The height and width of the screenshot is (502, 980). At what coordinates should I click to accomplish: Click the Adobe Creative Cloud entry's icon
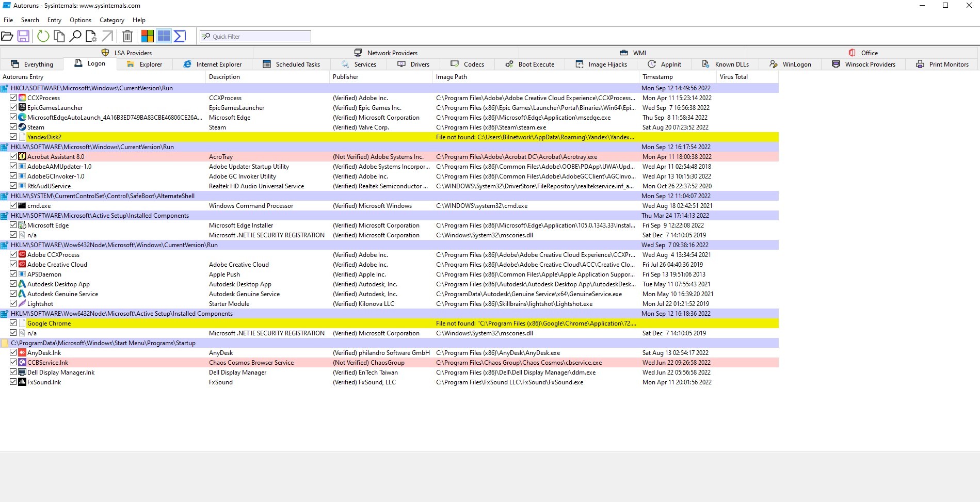coord(22,264)
